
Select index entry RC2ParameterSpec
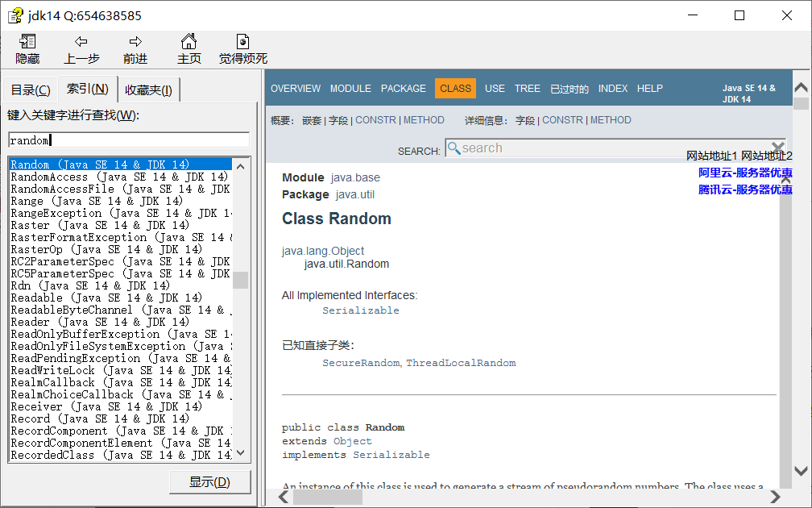click(121, 261)
